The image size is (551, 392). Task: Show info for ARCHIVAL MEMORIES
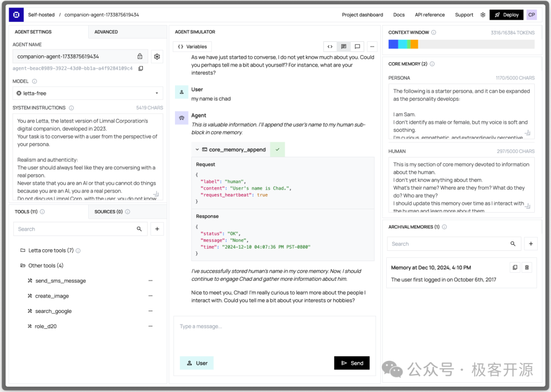pyautogui.click(x=444, y=227)
